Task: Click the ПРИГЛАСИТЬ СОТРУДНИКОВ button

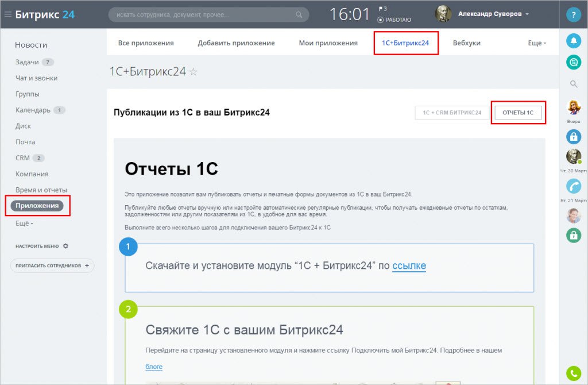Action: tap(52, 265)
